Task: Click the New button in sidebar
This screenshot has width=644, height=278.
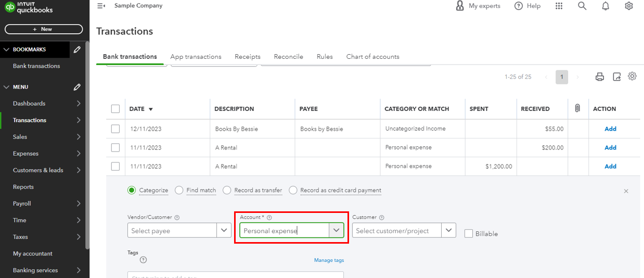Action: tap(44, 29)
